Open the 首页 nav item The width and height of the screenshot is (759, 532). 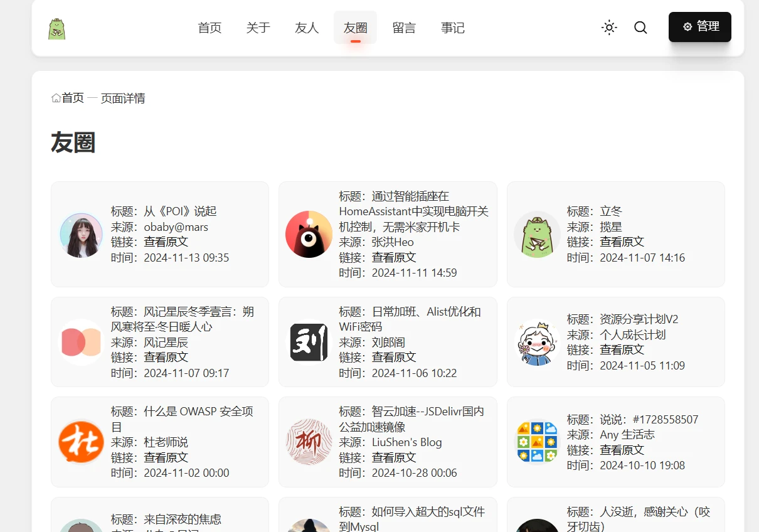point(210,28)
